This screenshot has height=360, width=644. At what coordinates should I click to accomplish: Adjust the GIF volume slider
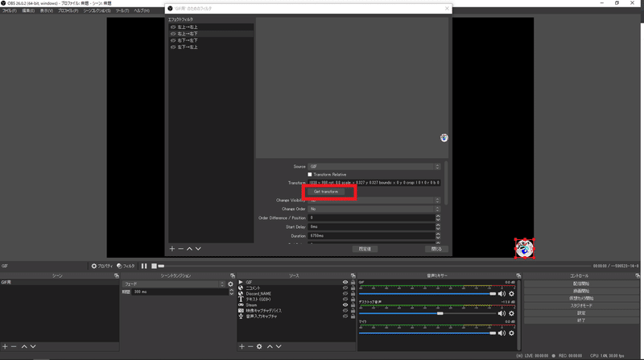(x=427, y=294)
